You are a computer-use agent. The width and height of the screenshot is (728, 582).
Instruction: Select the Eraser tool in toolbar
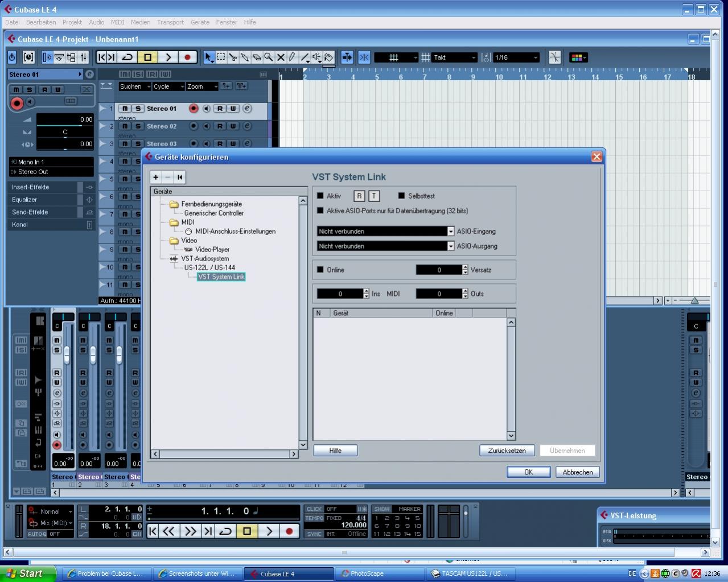click(257, 57)
